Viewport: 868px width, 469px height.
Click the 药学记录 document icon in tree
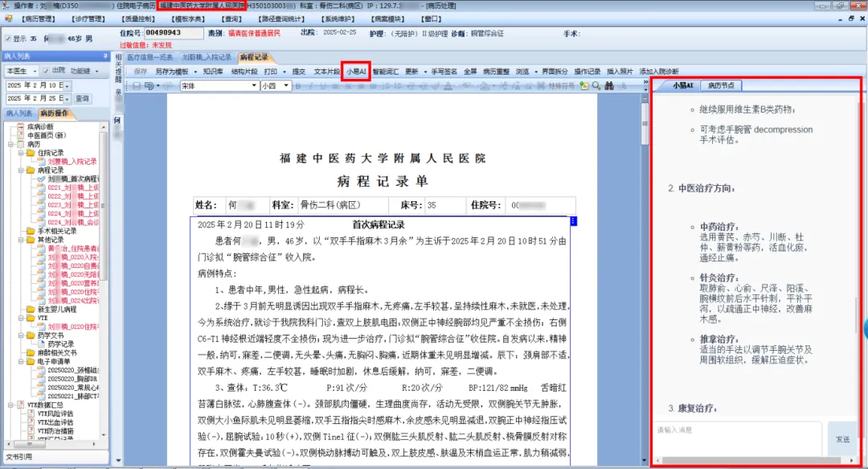42,344
